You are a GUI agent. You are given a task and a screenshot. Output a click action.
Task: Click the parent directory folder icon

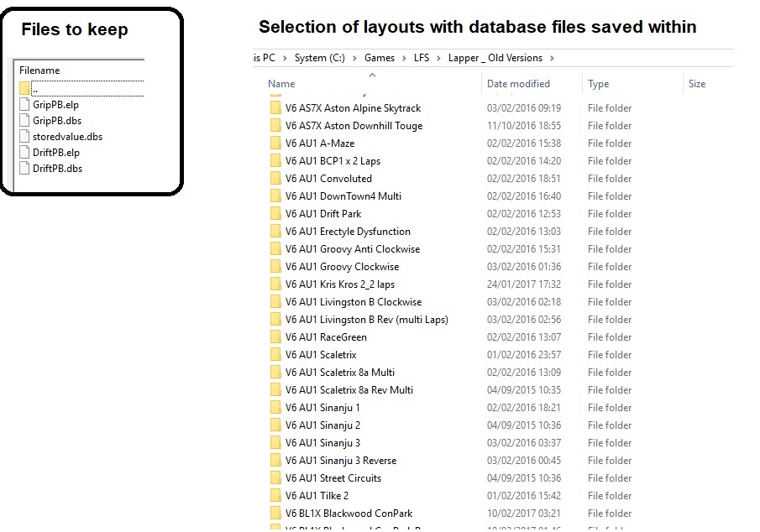tap(25, 89)
